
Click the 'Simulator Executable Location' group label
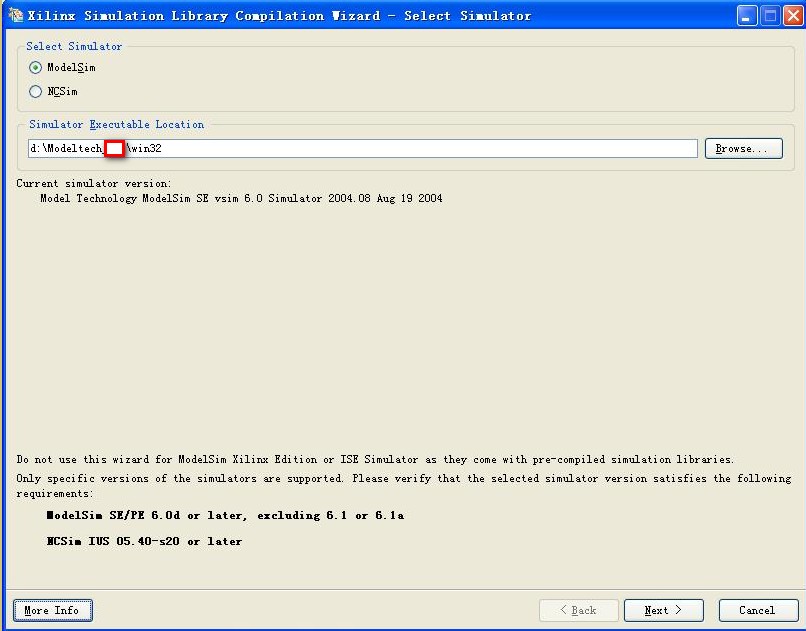pyautogui.click(x=116, y=124)
